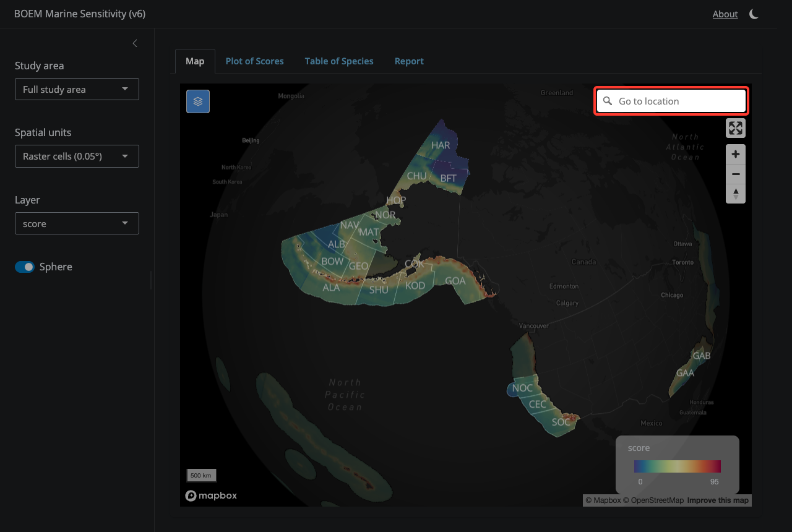
Task: Select the SHU region label
Action: pyautogui.click(x=379, y=290)
